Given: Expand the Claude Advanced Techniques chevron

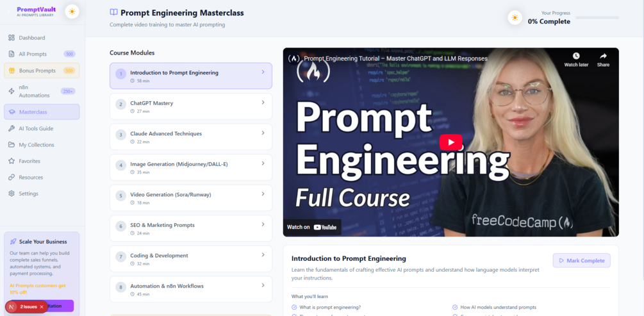Looking at the screenshot, I should point(263,133).
